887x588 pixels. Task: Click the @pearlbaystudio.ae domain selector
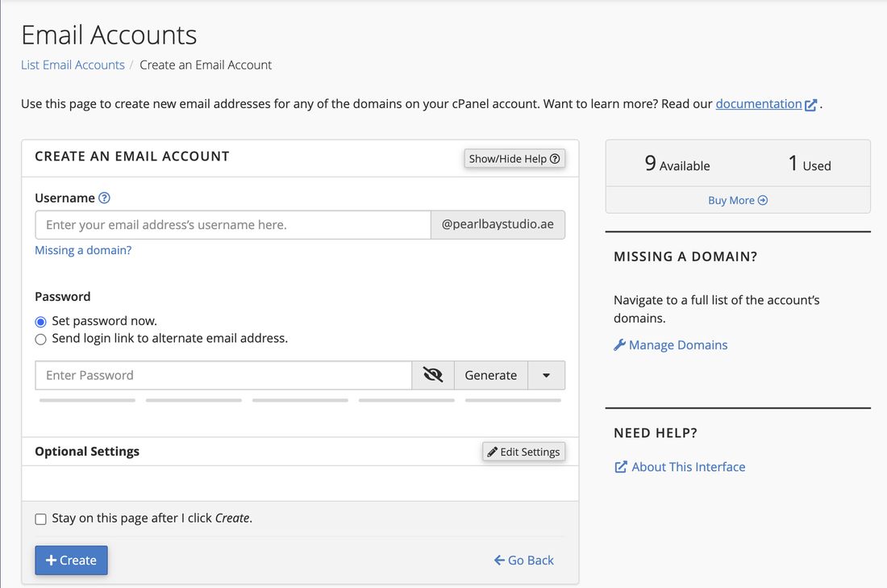498,225
